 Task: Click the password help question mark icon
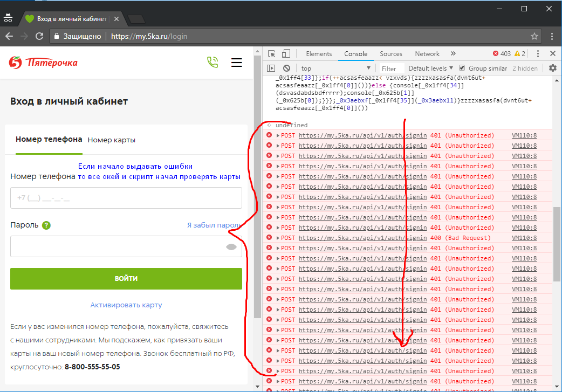[46, 225]
